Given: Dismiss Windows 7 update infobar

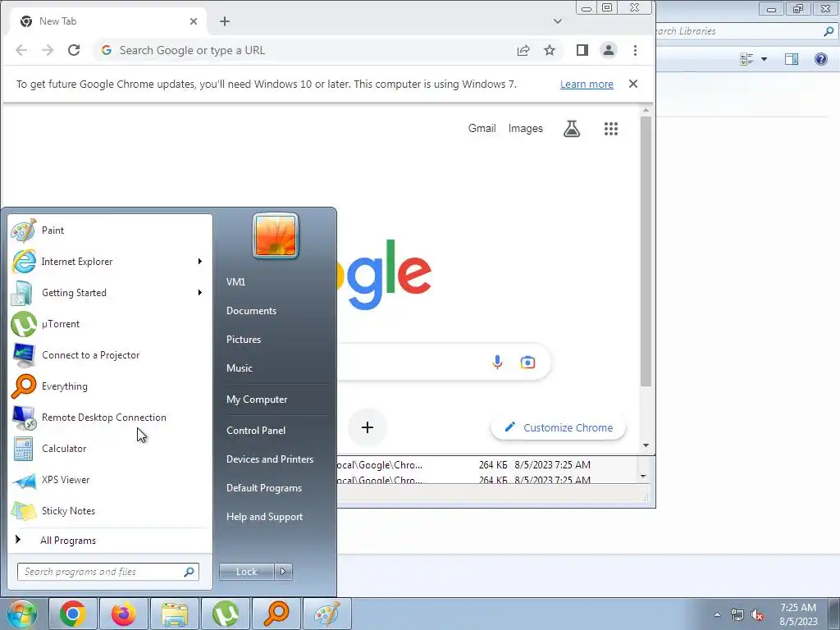Looking at the screenshot, I should click(x=633, y=84).
